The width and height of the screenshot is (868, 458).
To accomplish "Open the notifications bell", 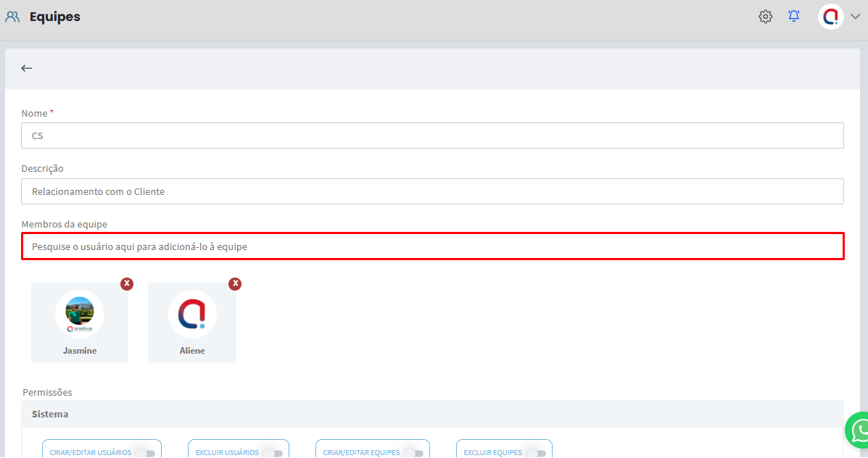I will pos(794,16).
